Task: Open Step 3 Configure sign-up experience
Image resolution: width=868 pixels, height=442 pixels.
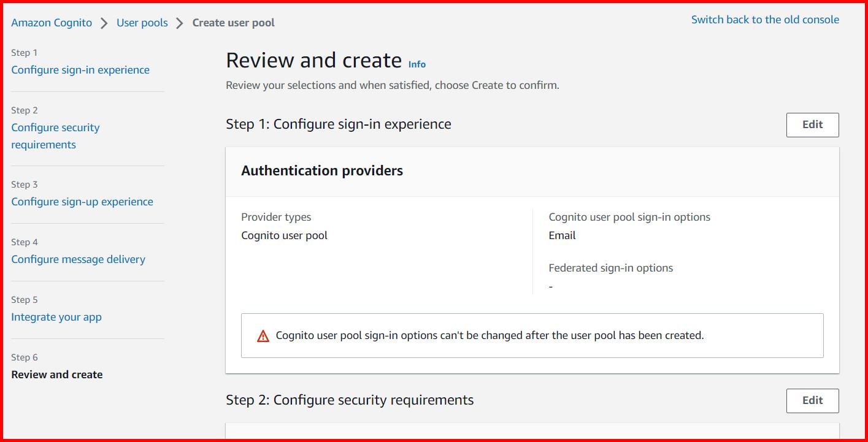Action: (x=82, y=201)
